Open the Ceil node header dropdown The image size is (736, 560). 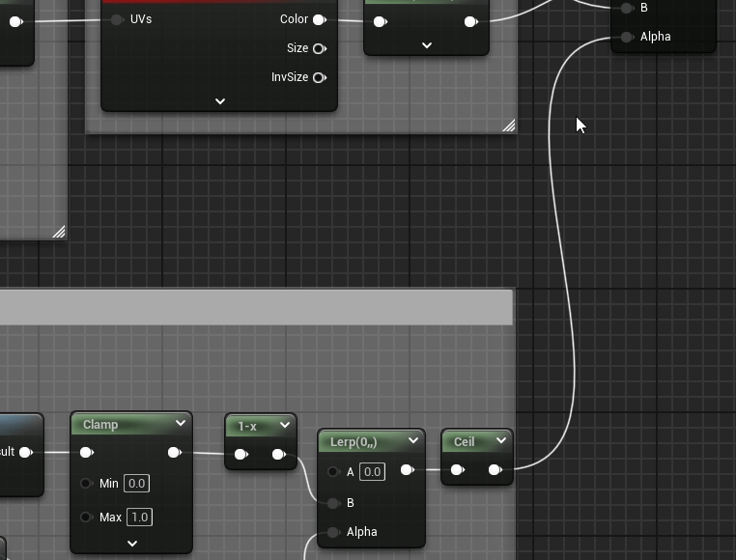[x=501, y=441]
